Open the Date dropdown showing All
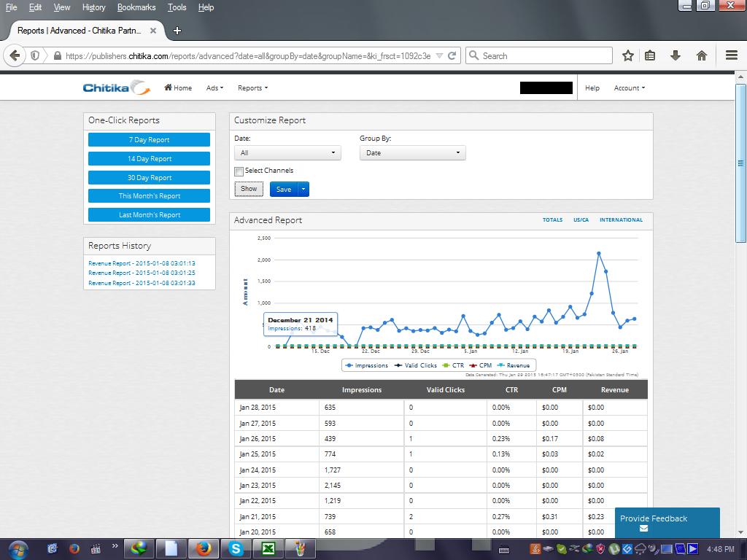This screenshot has width=747, height=560. coord(287,153)
